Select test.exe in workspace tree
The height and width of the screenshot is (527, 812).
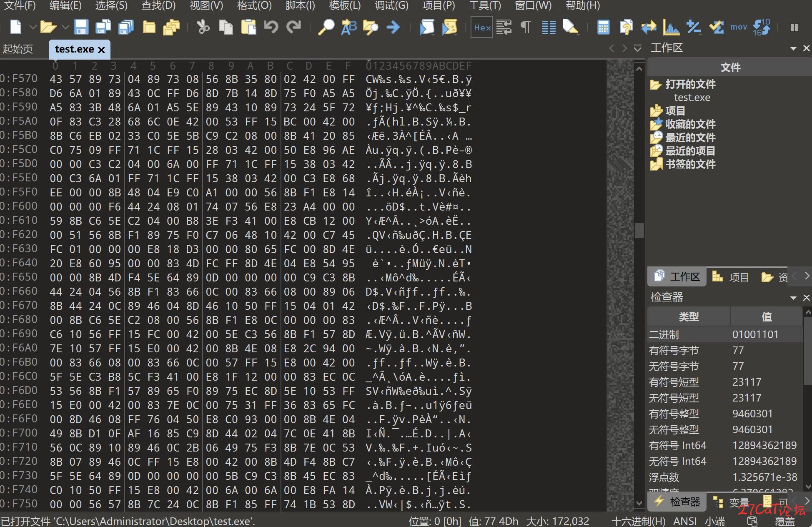tap(692, 98)
